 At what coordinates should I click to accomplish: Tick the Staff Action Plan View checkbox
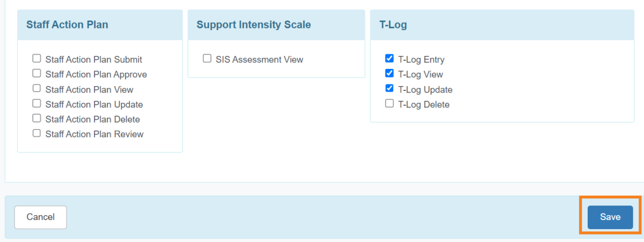(37, 88)
